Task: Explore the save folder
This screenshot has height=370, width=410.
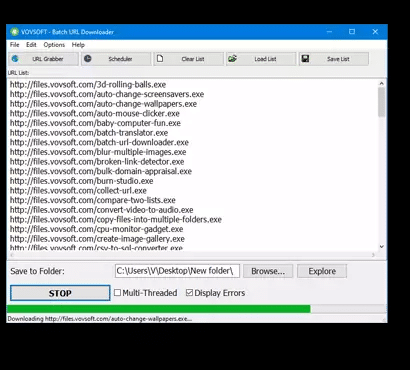Action: [322, 271]
